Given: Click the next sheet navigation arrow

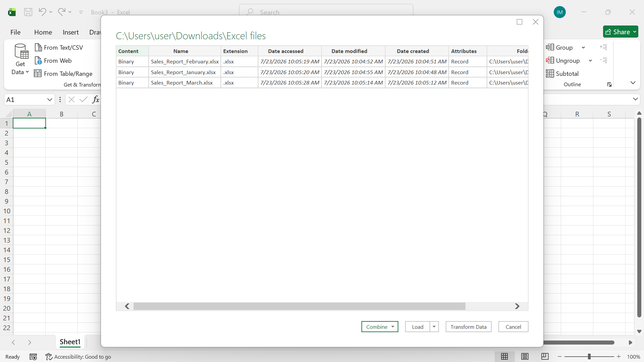Looking at the screenshot, I should pos(30,342).
